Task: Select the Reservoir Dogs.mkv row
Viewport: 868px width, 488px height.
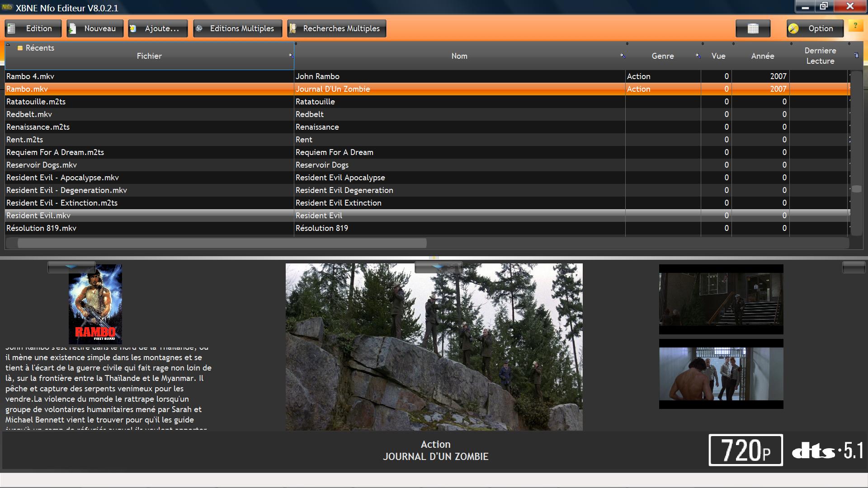Action: click(427, 165)
